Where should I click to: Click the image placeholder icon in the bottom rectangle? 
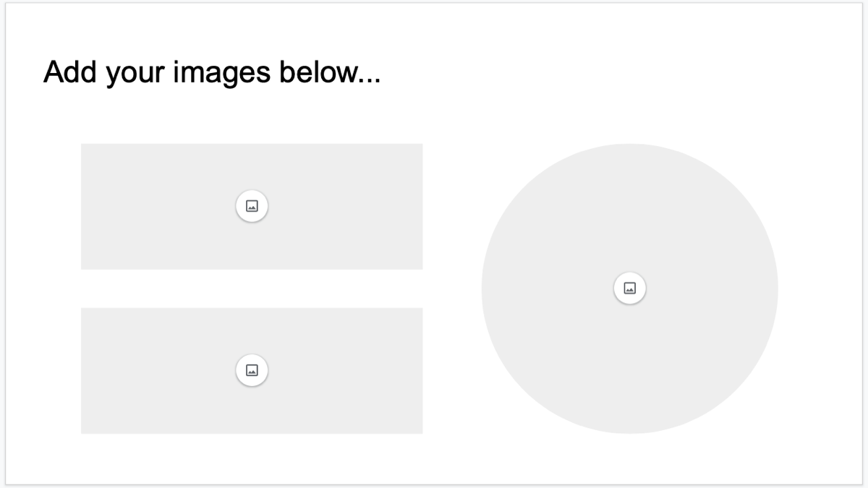pos(252,369)
